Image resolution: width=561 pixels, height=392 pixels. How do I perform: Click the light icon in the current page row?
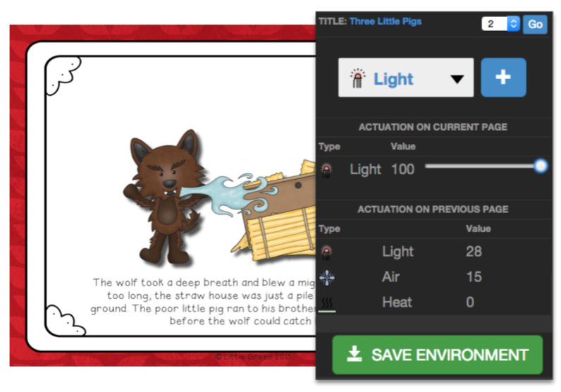pos(326,170)
